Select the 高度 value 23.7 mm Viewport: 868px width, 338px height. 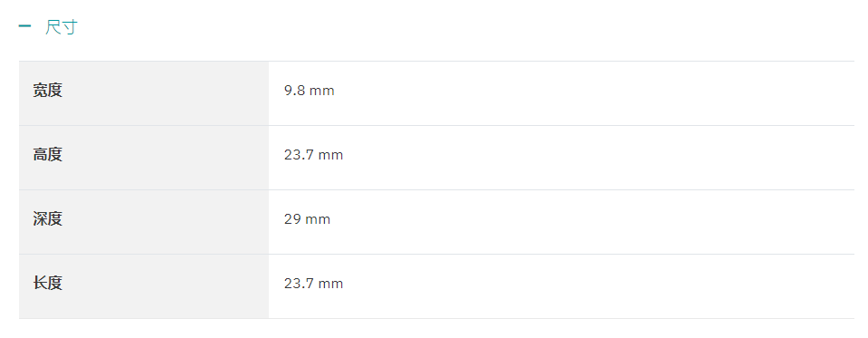point(314,155)
